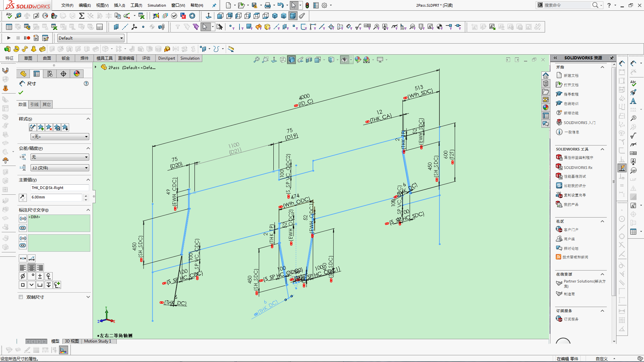Click SOLIDWORKS Rx in tools list
The image size is (644, 362).
click(578, 168)
